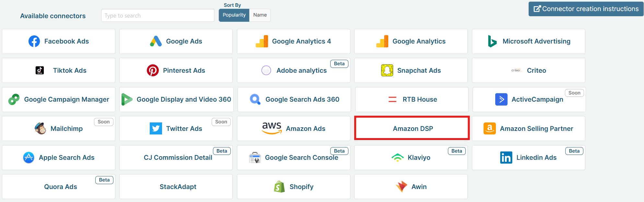Select the Amazon DSP connector
This screenshot has height=202, width=644.
412,129
